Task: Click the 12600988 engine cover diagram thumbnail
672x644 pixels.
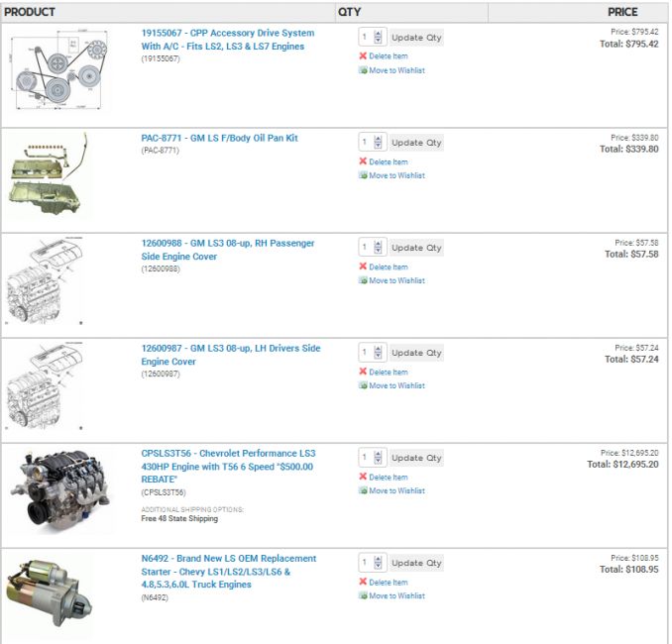Action: click(x=45, y=280)
